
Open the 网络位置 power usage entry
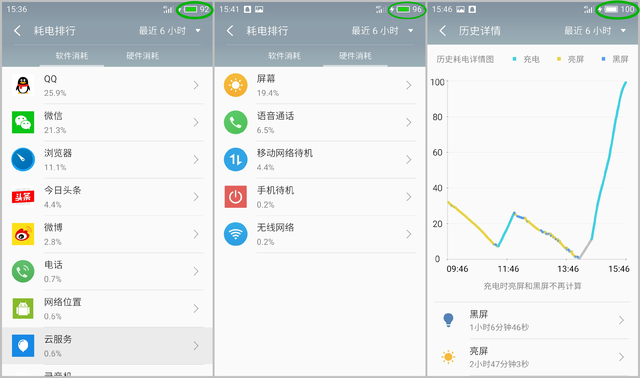pyautogui.click(x=107, y=309)
